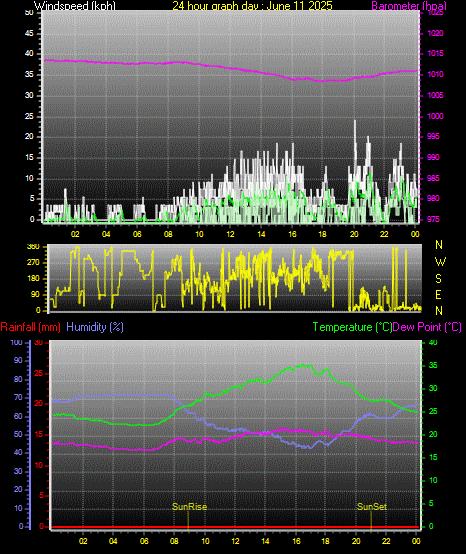The width and height of the screenshot is (466, 554).
Task: Click the E compass label beside the direction graph
Action: 438,295
